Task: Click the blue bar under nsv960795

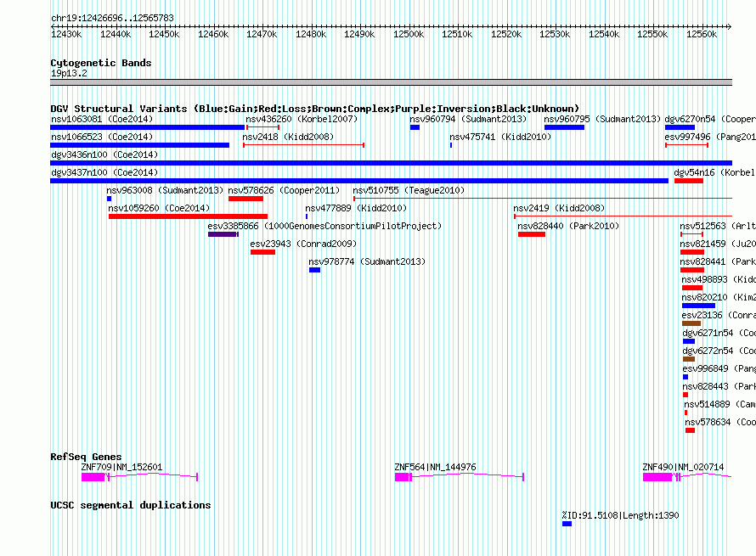Action: (564, 127)
